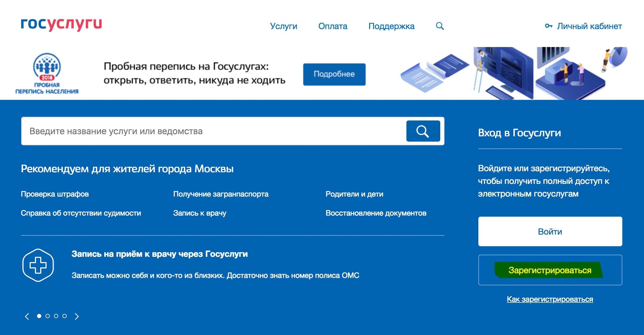Advance carousel with right arrow
Viewport: 644px width, 335px height.
pos(77,316)
